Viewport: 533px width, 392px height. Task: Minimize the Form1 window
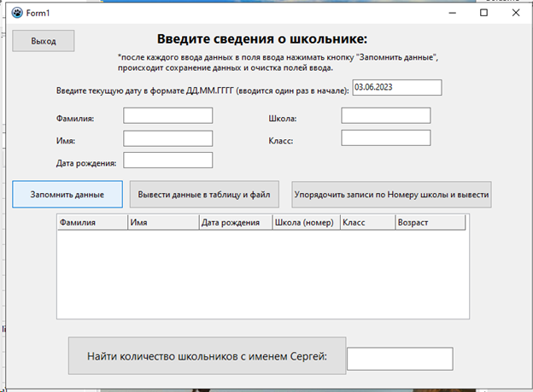(x=453, y=13)
